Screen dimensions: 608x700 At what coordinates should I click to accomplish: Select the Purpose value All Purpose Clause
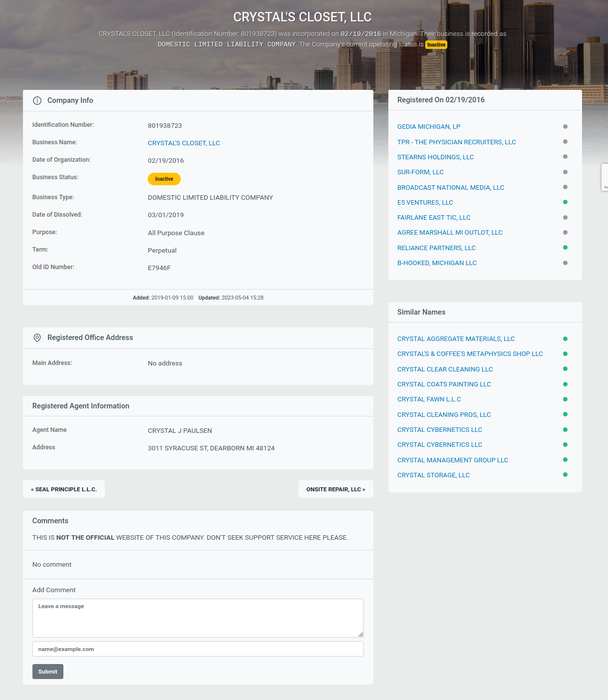(176, 233)
